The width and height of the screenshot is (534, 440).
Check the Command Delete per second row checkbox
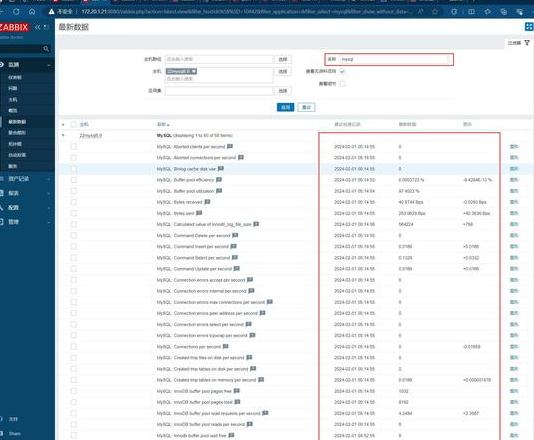pos(74,235)
